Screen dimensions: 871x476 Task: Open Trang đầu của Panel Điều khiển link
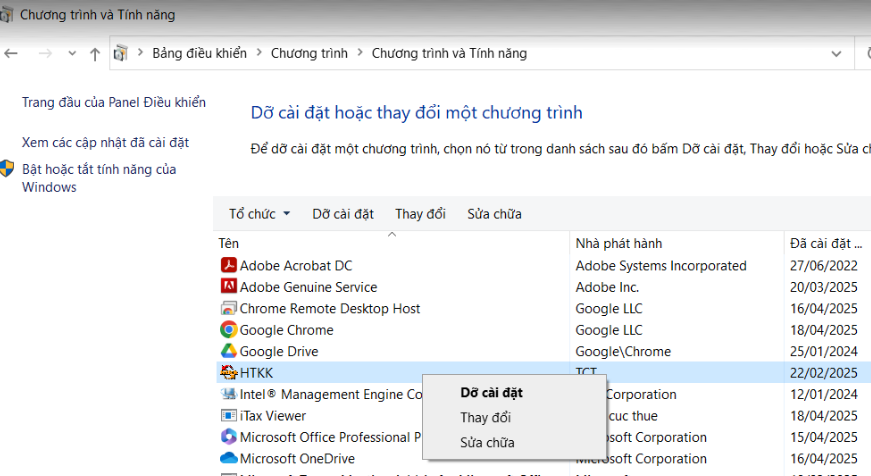pyautogui.click(x=114, y=102)
